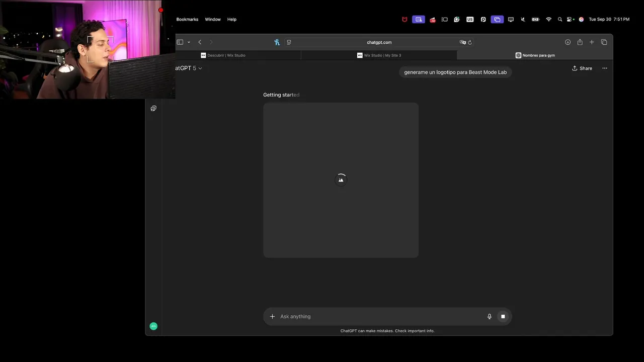Click the Honey extension icon in toolbar
Viewport: 644px width, 362px height.
(277, 42)
